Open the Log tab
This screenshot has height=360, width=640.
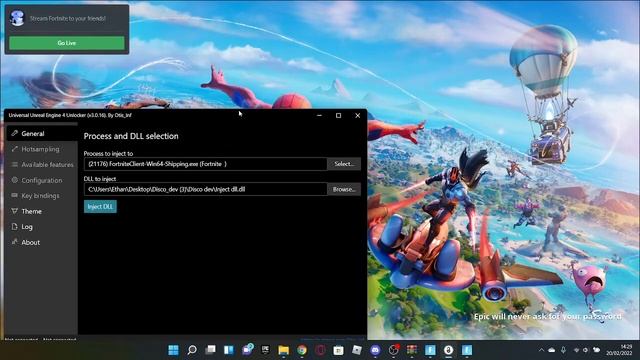pos(42,227)
